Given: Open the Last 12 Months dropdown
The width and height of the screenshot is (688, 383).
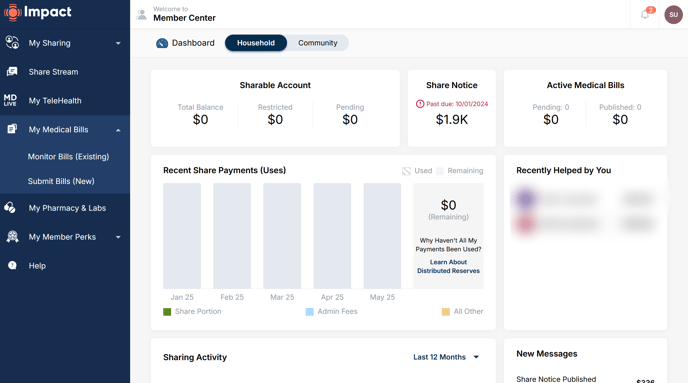Looking at the screenshot, I should click(446, 357).
